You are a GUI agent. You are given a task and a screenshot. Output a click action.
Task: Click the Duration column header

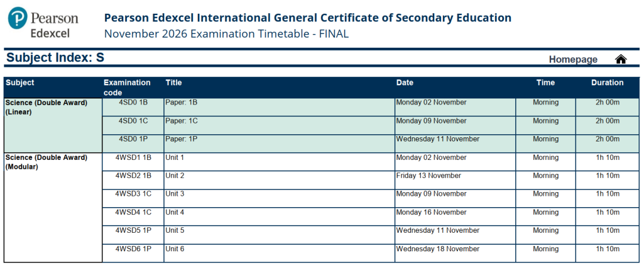point(607,82)
